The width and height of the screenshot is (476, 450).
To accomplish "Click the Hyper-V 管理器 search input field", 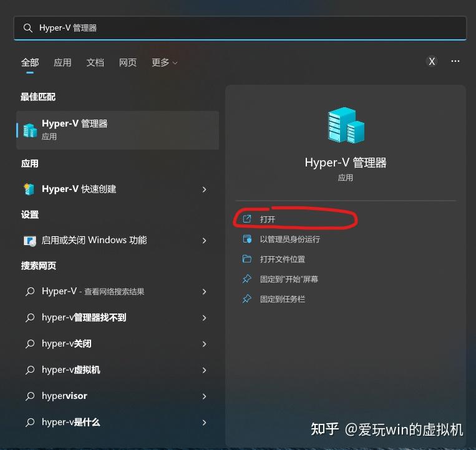I will pos(240,28).
